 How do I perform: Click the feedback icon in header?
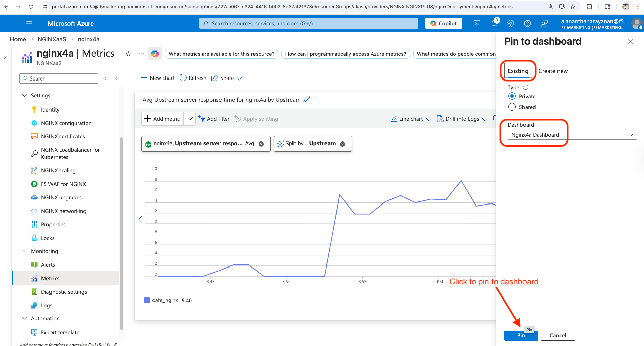point(544,23)
